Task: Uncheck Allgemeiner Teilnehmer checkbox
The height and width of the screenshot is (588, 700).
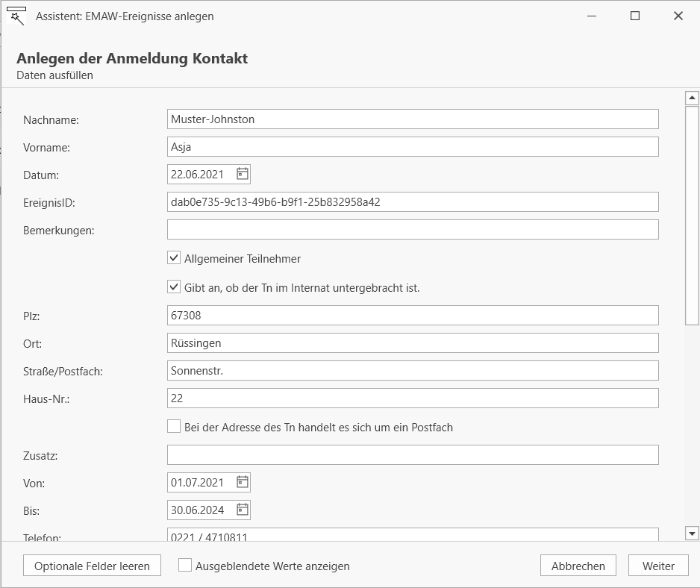Action: (174, 257)
